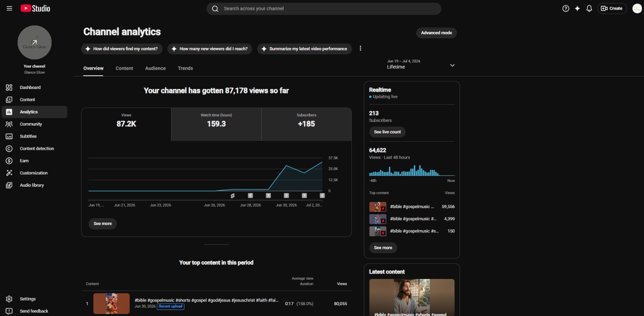Ask 'How many new viewers did I reach?'
The image size is (644, 316).
pyautogui.click(x=210, y=49)
